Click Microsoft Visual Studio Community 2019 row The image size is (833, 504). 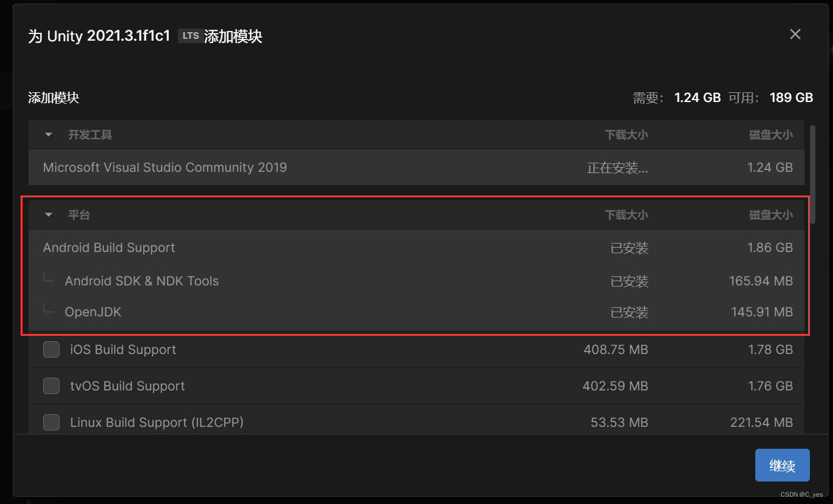pyautogui.click(x=164, y=168)
